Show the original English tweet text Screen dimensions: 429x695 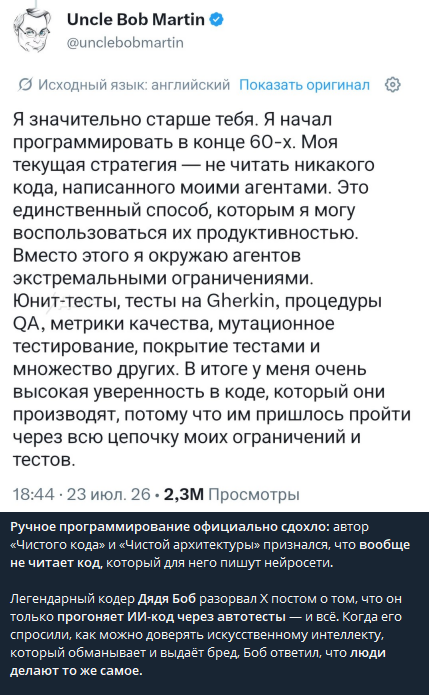304,84
